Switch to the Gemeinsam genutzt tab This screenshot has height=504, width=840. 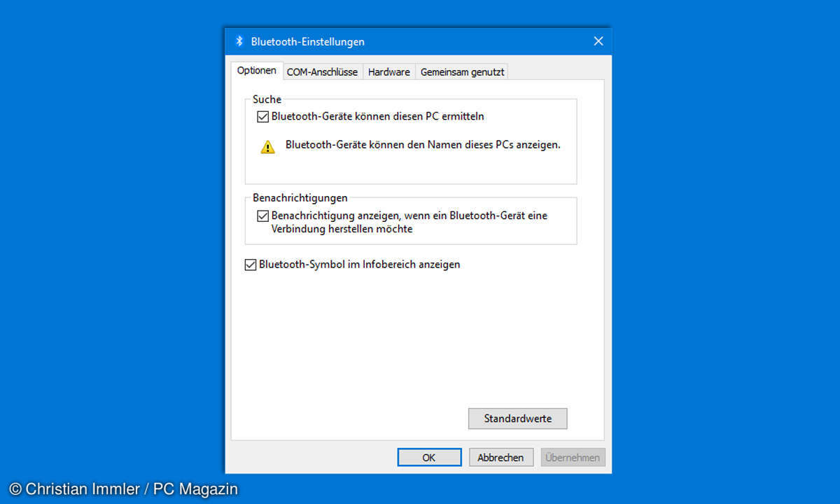click(x=461, y=72)
